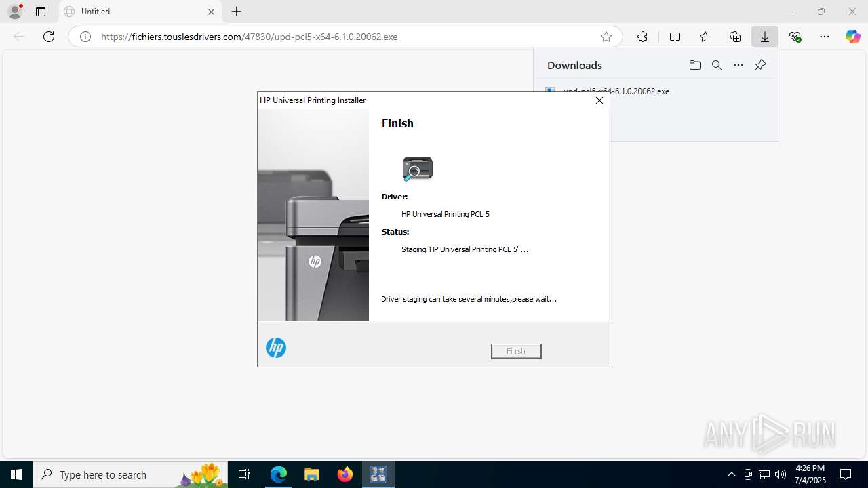Switch to the installer taskbar app
Screen dimensions: 868x488
(378, 474)
